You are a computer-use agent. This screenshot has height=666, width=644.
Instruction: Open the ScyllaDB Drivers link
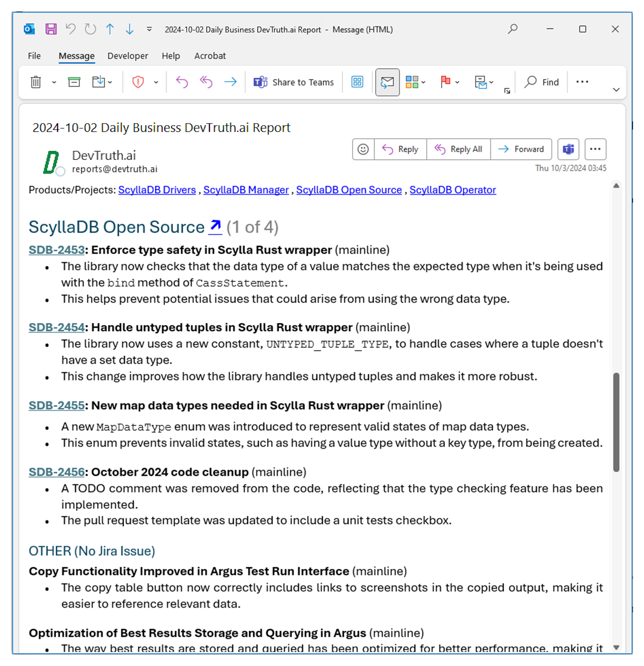157,190
